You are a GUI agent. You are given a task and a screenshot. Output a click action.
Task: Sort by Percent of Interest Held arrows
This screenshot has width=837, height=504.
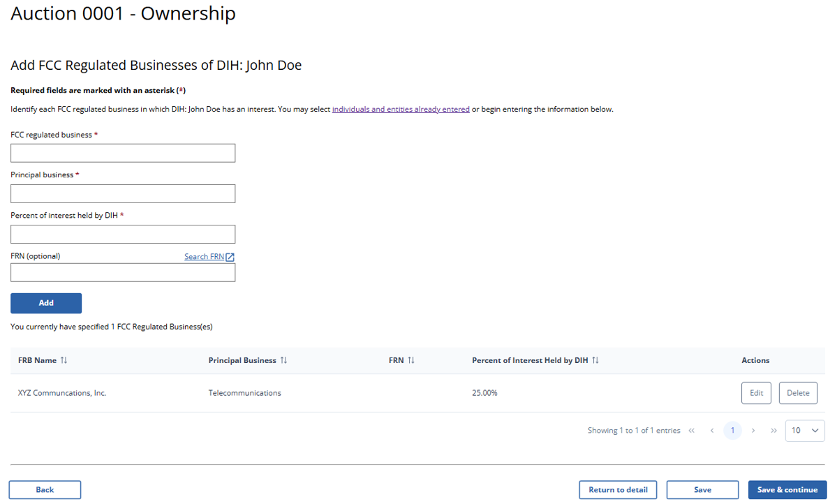[595, 360]
